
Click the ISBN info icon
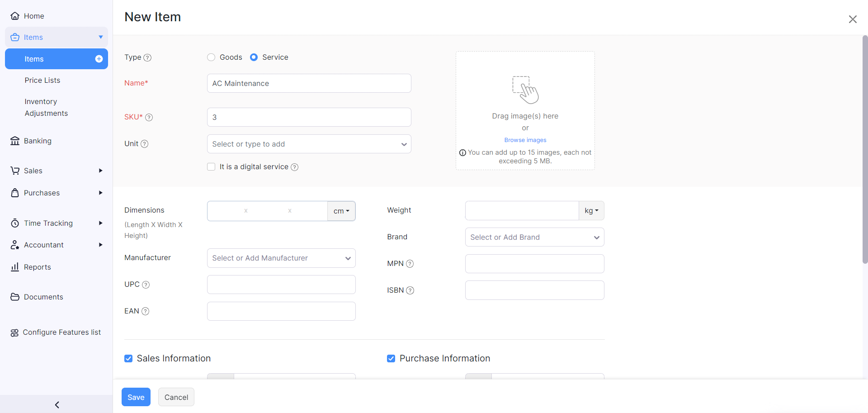pos(410,290)
